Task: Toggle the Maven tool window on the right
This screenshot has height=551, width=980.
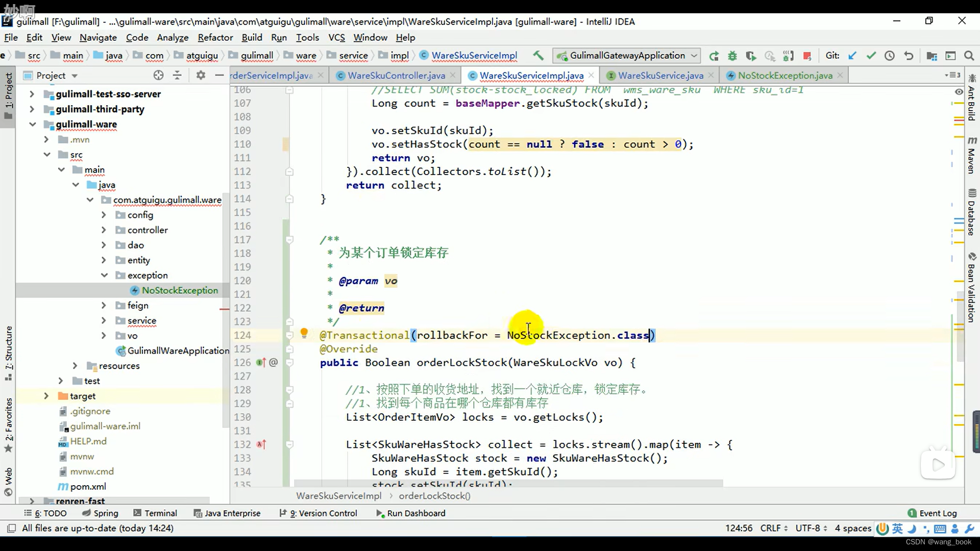Action: click(x=972, y=156)
